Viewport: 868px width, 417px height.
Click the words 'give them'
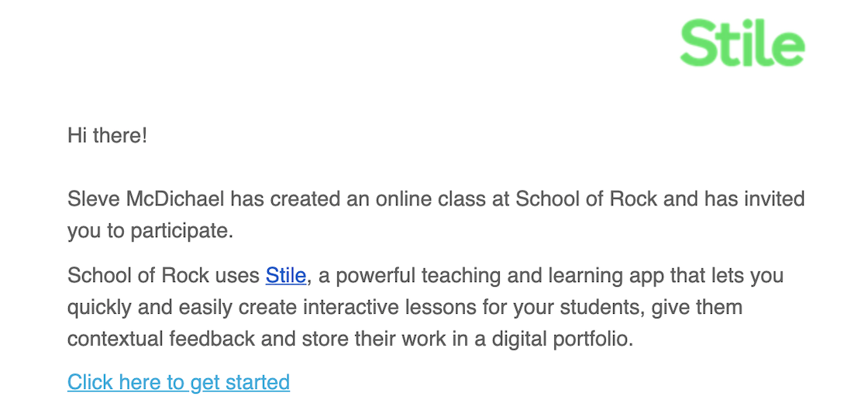[x=697, y=308]
